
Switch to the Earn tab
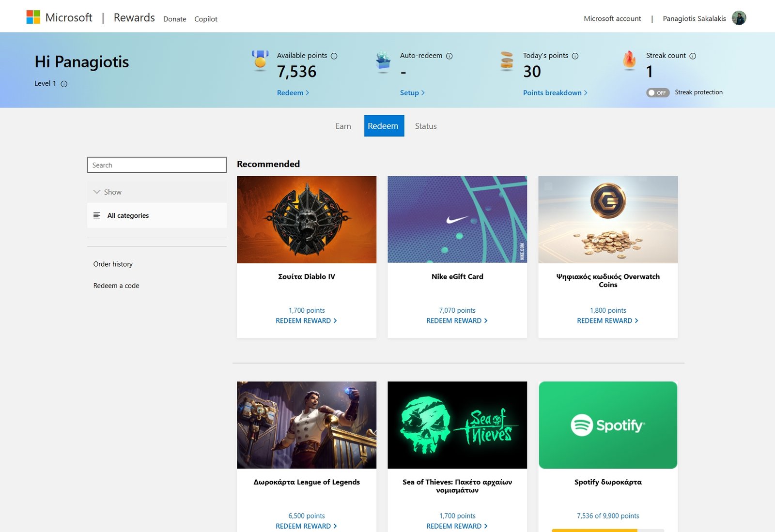click(x=343, y=126)
